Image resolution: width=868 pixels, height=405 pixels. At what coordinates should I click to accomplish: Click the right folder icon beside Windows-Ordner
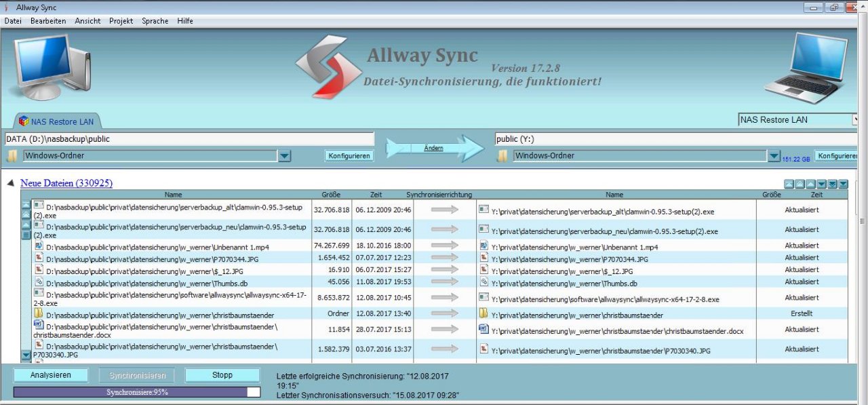(x=502, y=156)
